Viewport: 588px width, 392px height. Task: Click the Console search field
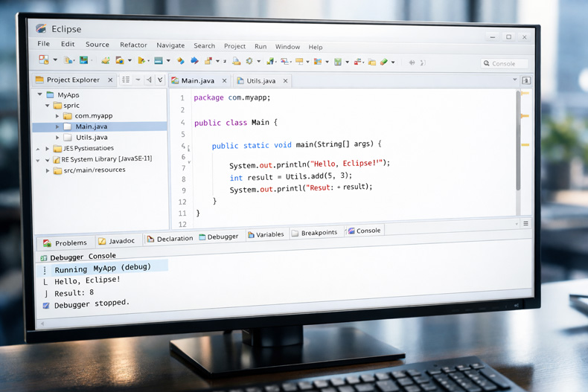505,64
